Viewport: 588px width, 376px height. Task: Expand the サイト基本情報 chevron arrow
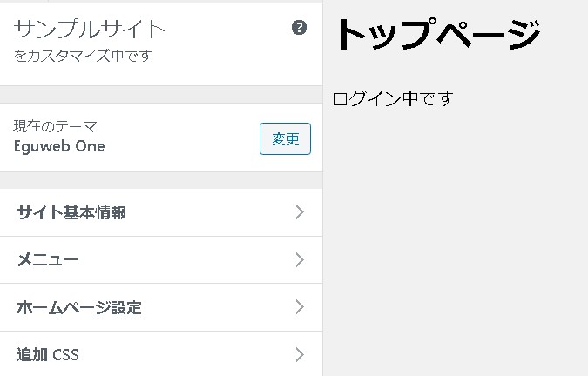[300, 212]
